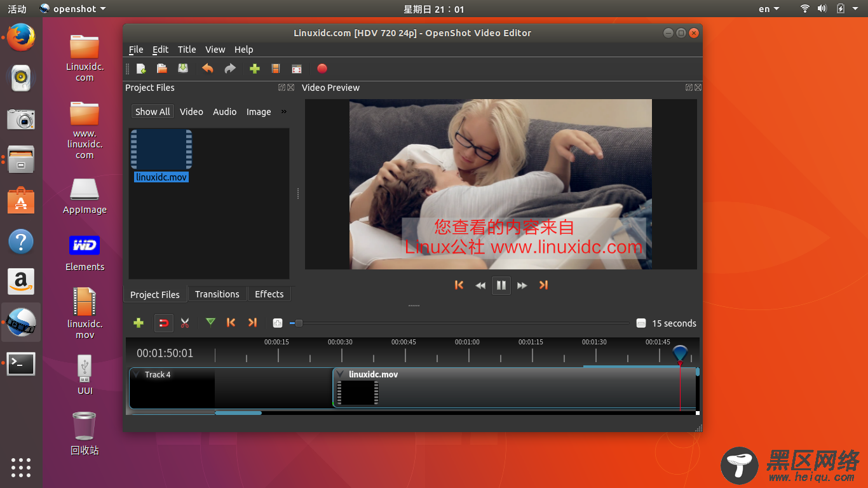Click the zoom in timeline icon
This screenshot has width=868, height=488.
point(278,323)
